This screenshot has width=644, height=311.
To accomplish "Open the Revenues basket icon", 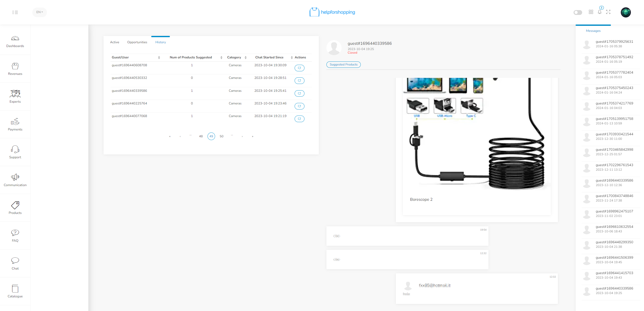I will click(15, 66).
